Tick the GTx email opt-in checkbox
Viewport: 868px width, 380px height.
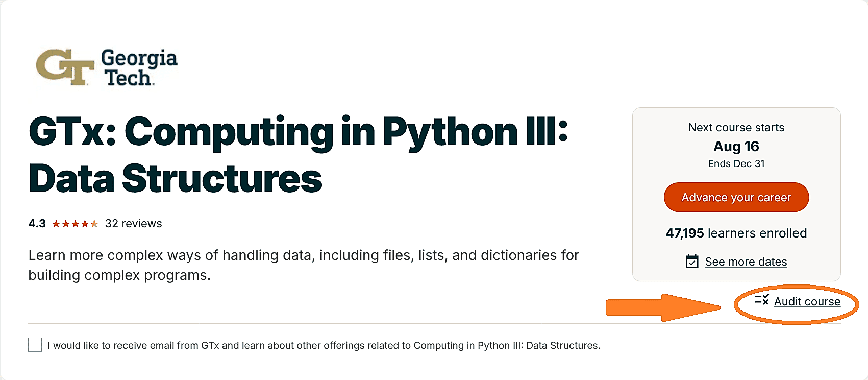[35, 345]
